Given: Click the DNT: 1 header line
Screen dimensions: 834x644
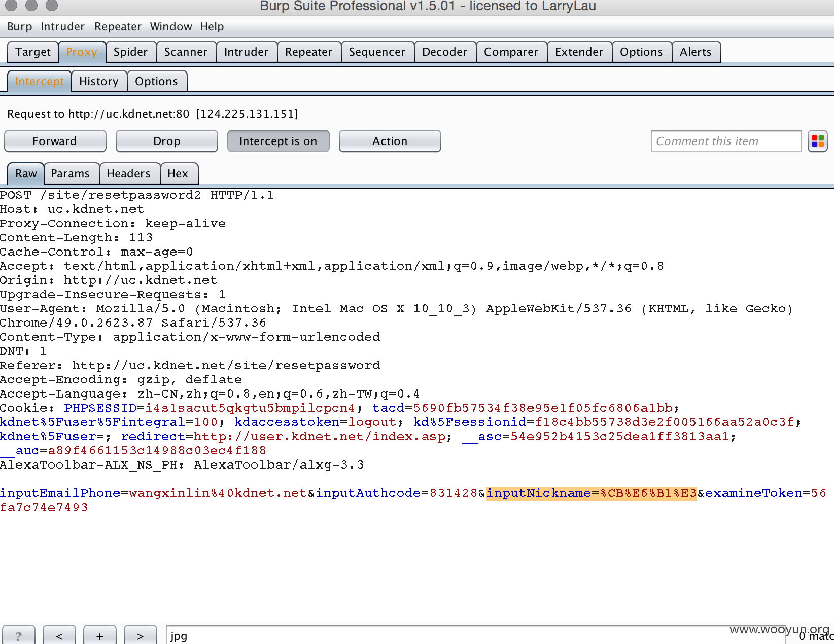Looking at the screenshot, I should [23, 351].
